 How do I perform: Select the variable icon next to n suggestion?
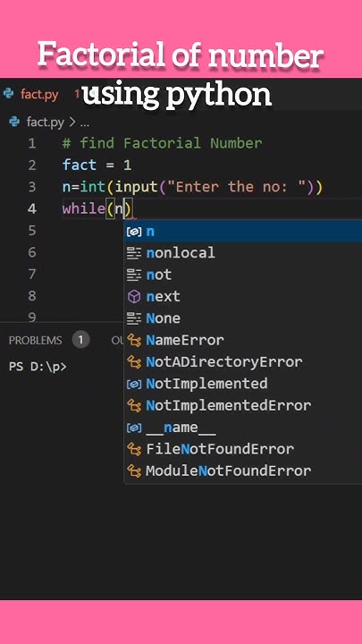134,232
